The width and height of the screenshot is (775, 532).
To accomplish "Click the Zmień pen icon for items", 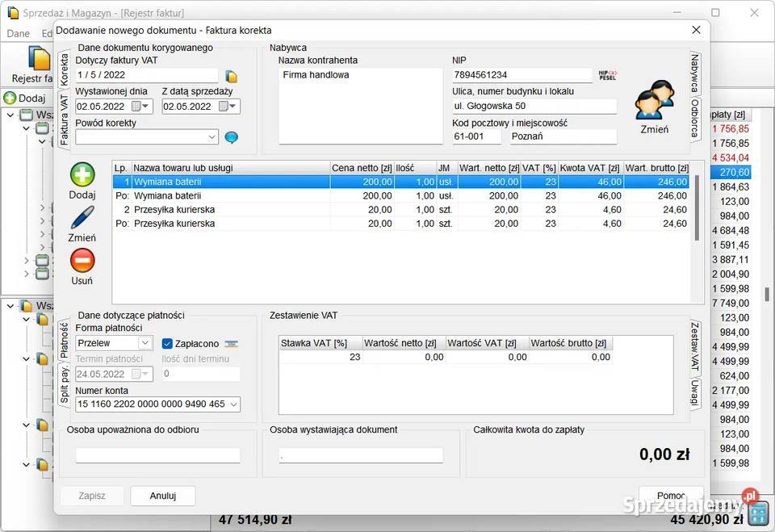I will (x=82, y=219).
